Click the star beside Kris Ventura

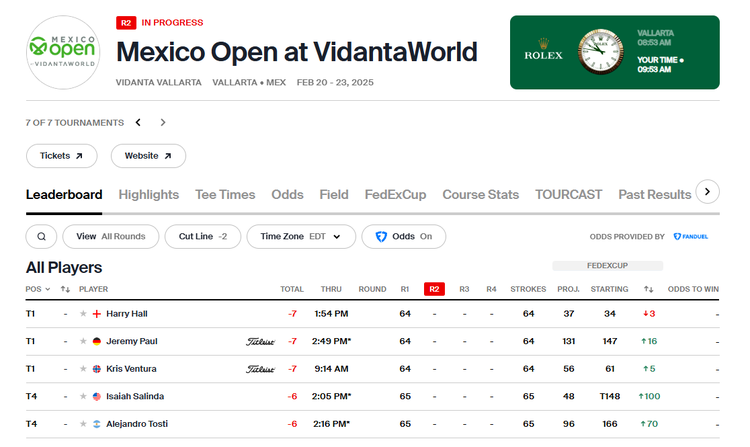(x=83, y=369)
